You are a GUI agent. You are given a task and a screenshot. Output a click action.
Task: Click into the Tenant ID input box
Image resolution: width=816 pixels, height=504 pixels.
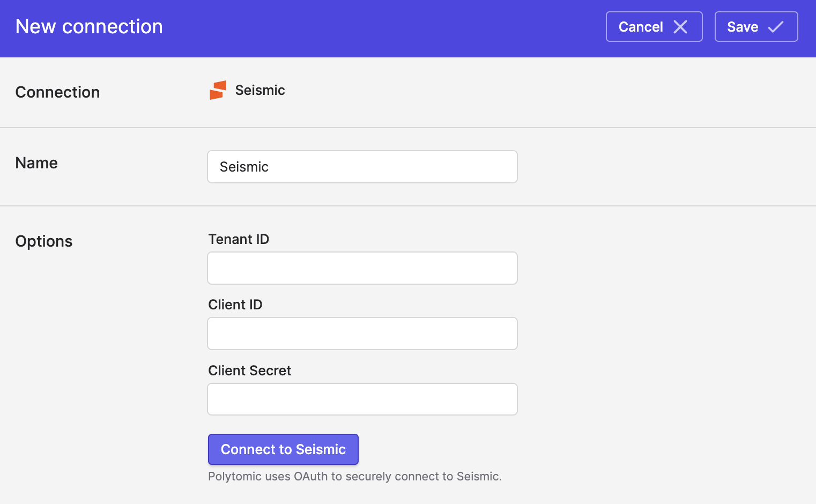pos(362,268)
